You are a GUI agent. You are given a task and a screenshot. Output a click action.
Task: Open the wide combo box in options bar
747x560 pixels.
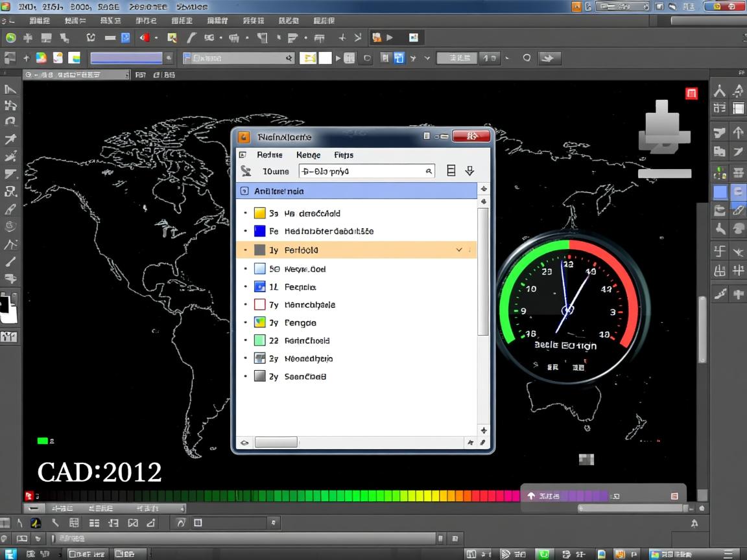(x=239, y=58)
